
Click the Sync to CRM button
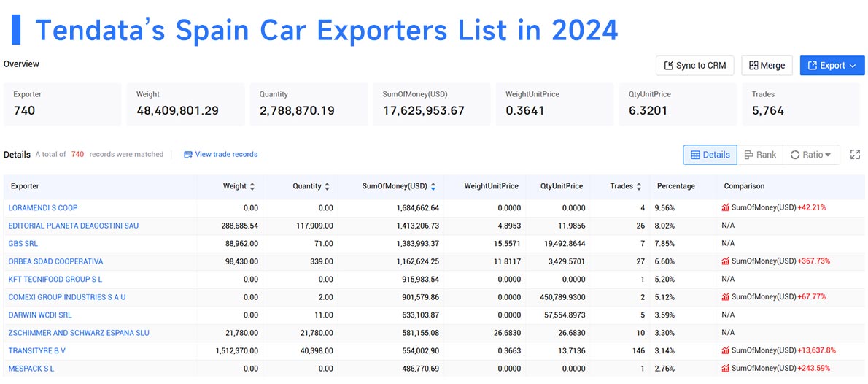click(694, 66)
